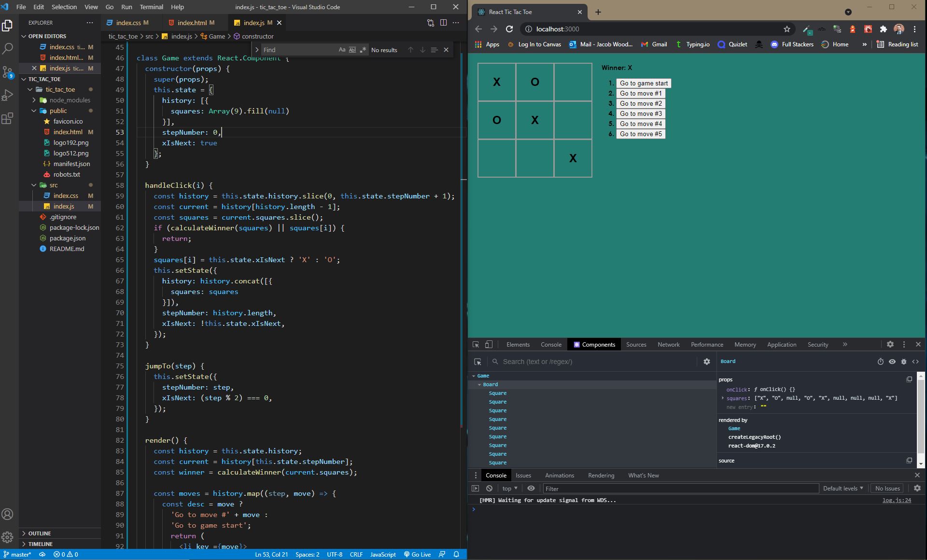Screen dimensions: 927x560
Task: Toggle Match Whole Word in Find widget
Action: [352, 50]
